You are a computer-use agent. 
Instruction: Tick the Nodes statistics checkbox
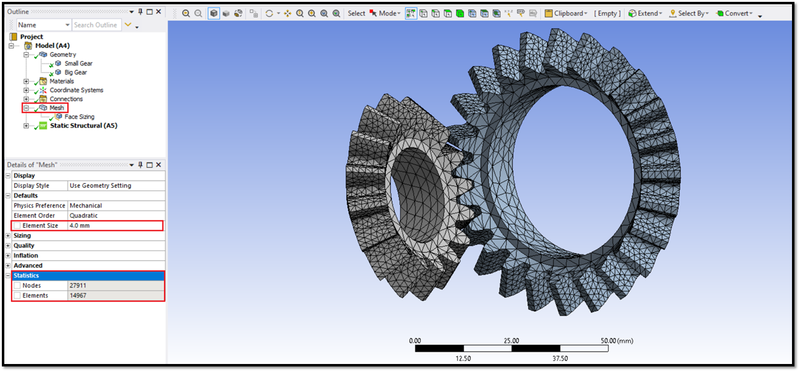coord(17,286)
